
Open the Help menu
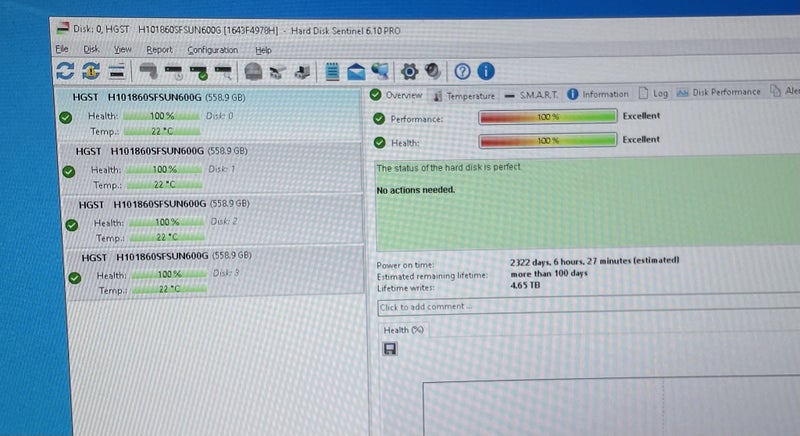tap(263, 50)
